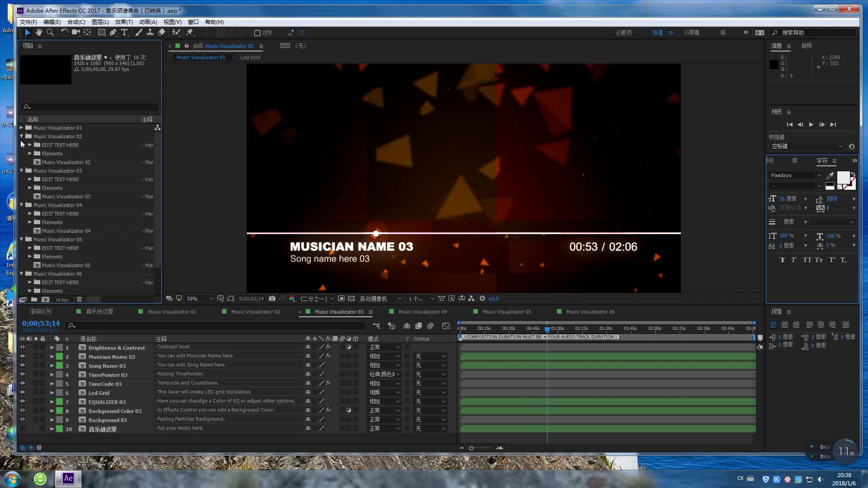
Task: Expand layer 2 Musician Name 03 properties
Action: point(52,357)
